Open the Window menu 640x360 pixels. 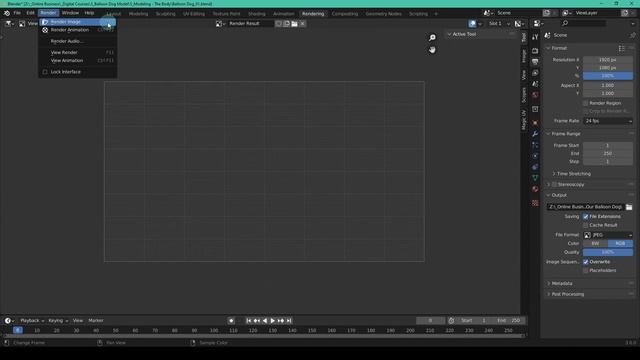70,13
